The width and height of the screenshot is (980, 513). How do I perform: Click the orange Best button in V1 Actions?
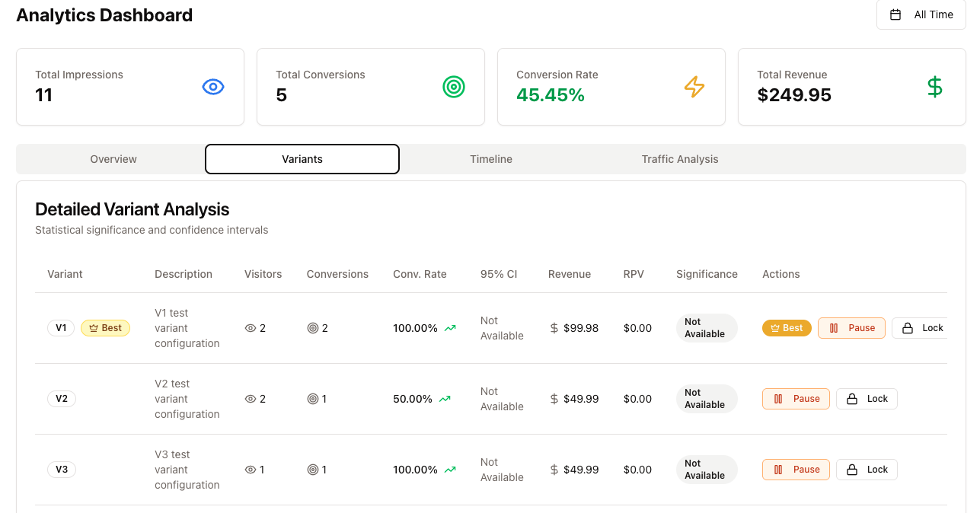[x=787, y=328]
